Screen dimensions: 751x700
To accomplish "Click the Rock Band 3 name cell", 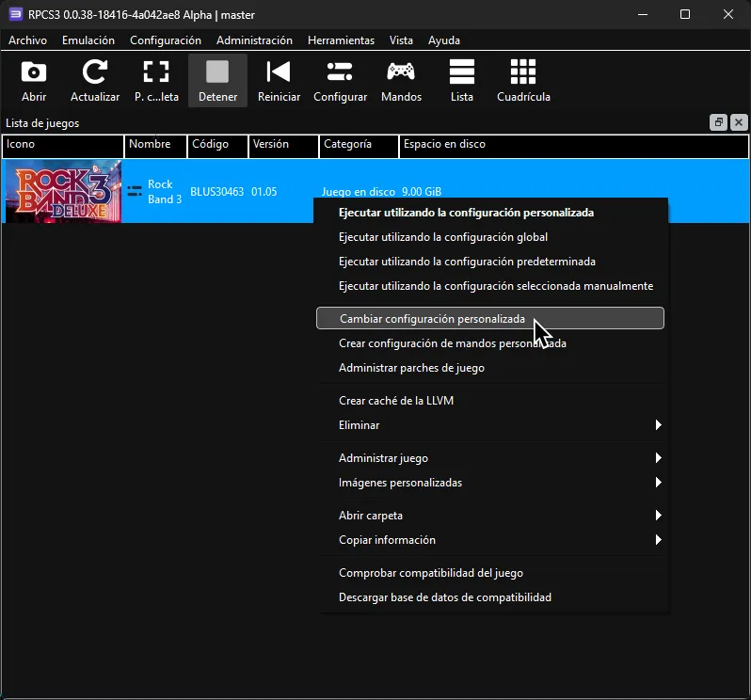I will tap(165, 192).
